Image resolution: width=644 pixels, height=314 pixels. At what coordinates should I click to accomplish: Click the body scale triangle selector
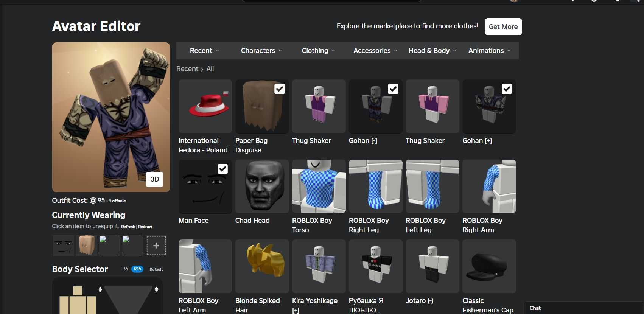(x=128, y=300)
